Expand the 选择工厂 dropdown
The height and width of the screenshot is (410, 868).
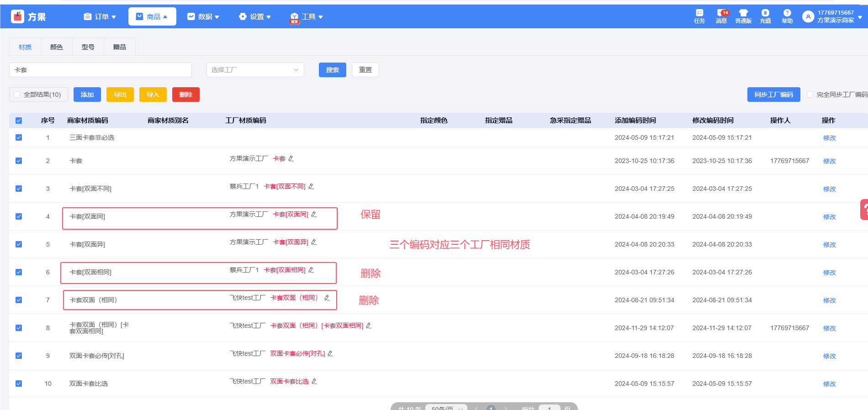point(255,70)
